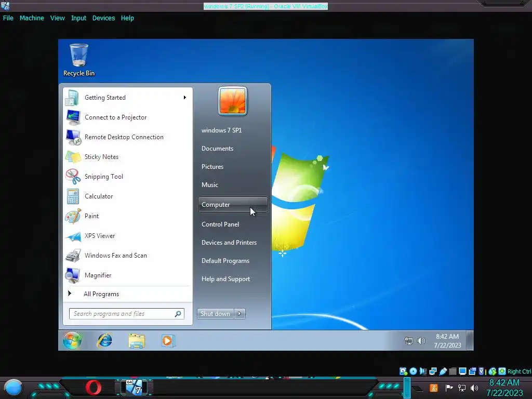The height and width of the screenshot is (399, 532).
Task: Open Windows Explorer folder taskbar icon
Action: click(137, 341)
